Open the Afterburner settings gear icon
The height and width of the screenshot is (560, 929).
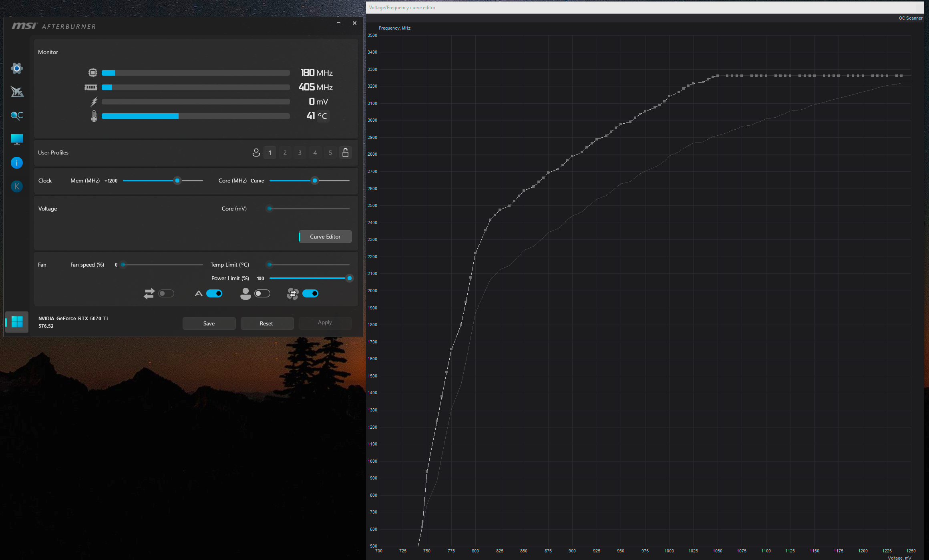click(x=16, y=68)
